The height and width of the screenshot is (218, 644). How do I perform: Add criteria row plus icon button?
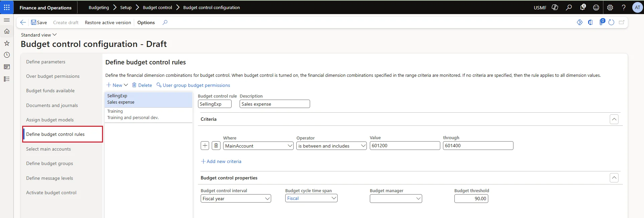pyautogui.click(x=205, y=146)
